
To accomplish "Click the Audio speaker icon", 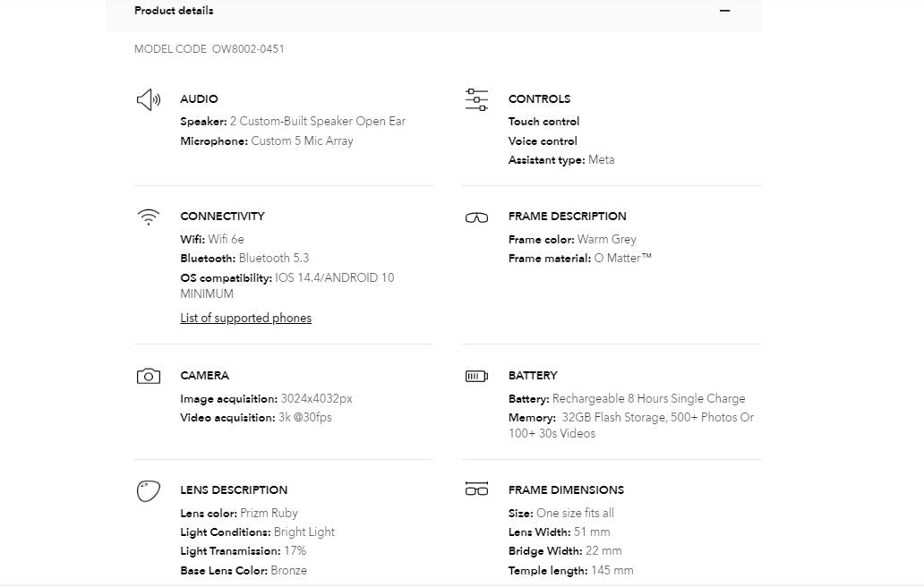I will click(149, 99).
